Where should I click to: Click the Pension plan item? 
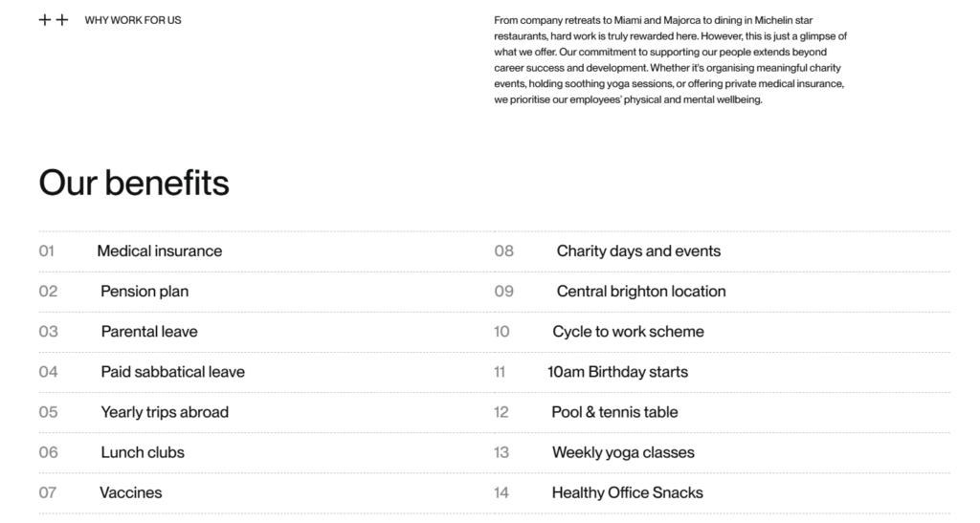click(x=145, y=292)
